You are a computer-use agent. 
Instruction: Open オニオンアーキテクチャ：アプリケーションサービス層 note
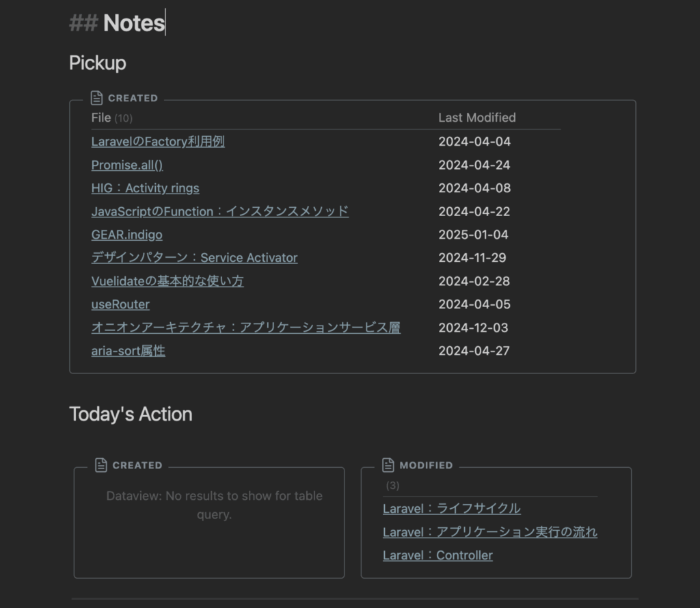coord(245,328)
